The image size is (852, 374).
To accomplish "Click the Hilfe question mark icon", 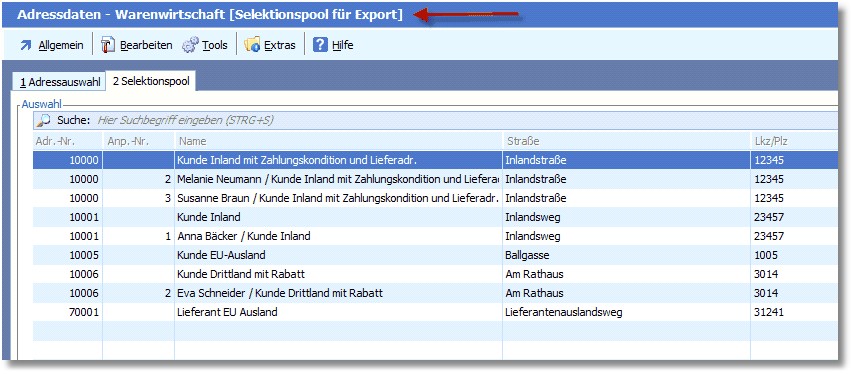I will click(321, 45).
